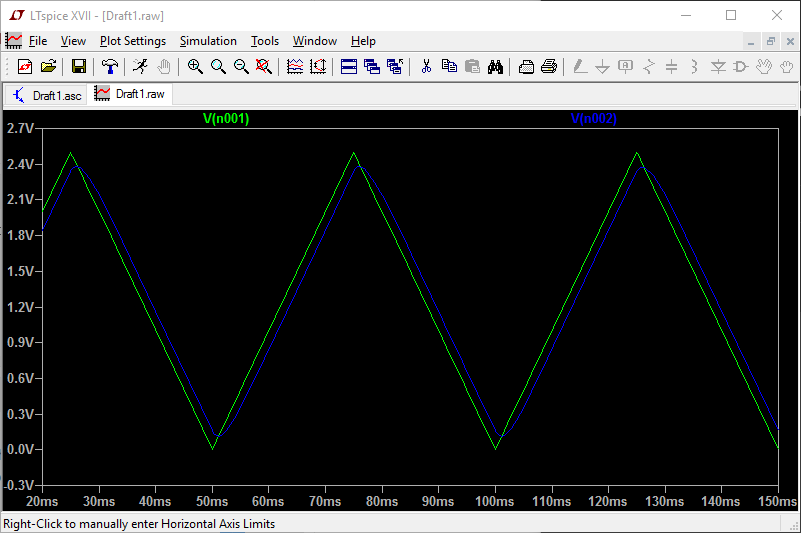Image resolution: width=801 pixels, height=533 pixels.
Task: Open Control Panel via the hammer icon
Action: click(110, 67)
